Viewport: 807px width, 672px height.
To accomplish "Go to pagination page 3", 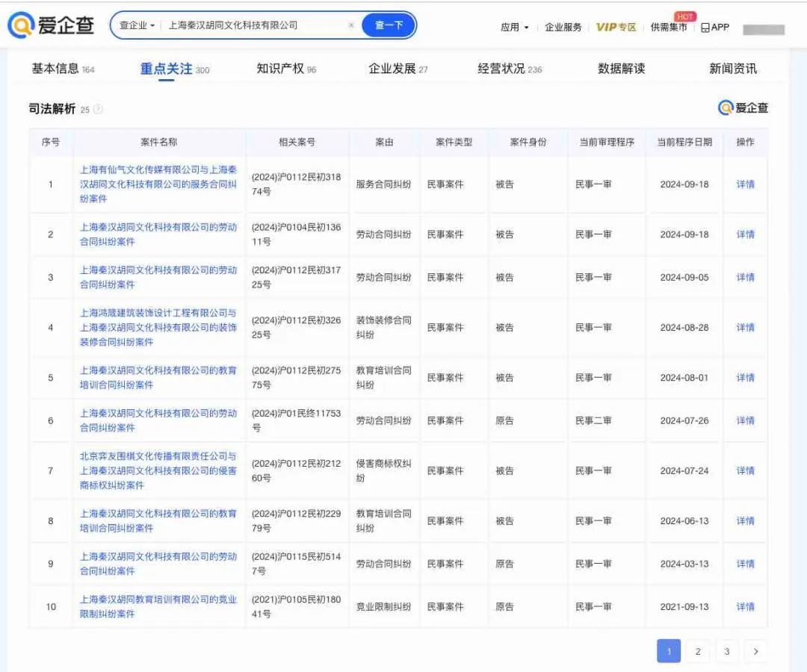I will pos(727,651).
